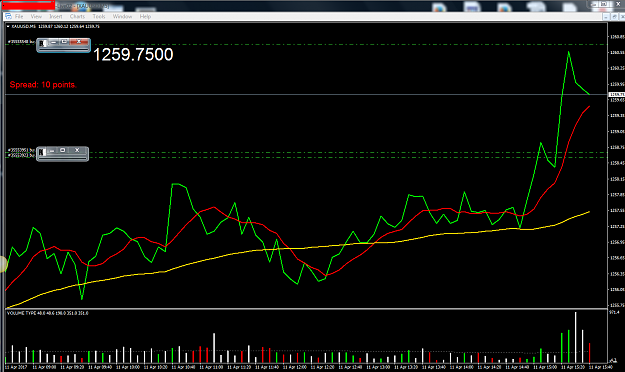Open the Tools menu
This screenshot has width=625, height=372.
coord(99,16)
